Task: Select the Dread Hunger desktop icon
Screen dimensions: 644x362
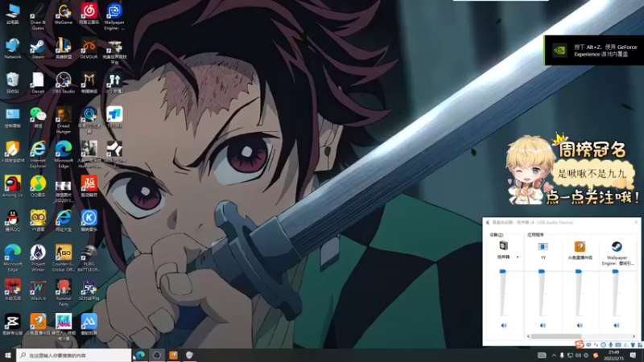Action: point(64,121)
